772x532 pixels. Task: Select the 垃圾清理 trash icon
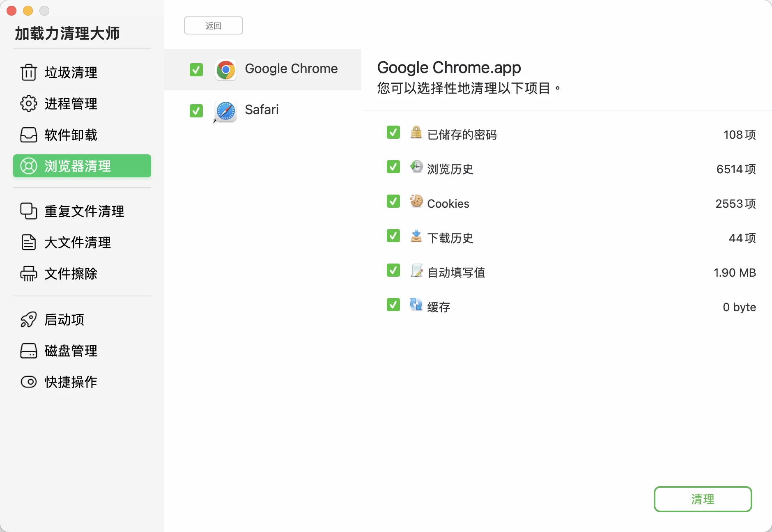(x=28, y=72)
